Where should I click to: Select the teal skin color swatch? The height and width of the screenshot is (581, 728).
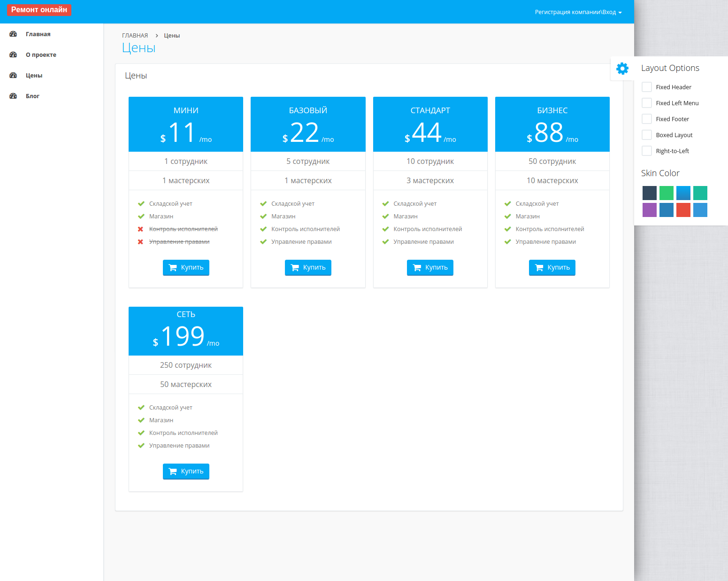(x=700, y=193)
